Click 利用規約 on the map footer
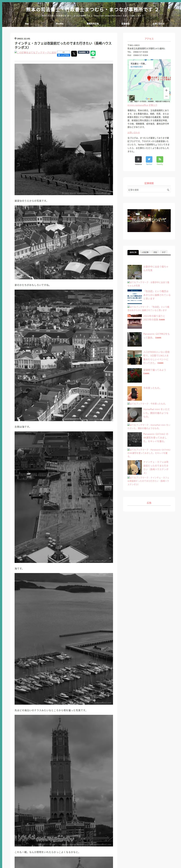 [151, 101]
